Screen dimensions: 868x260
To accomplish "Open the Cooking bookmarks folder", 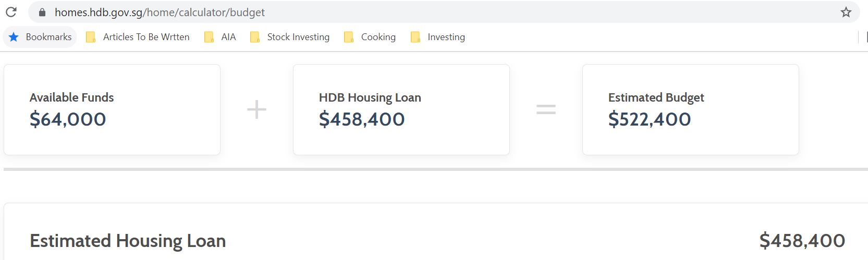I will (x=370, y=37).
